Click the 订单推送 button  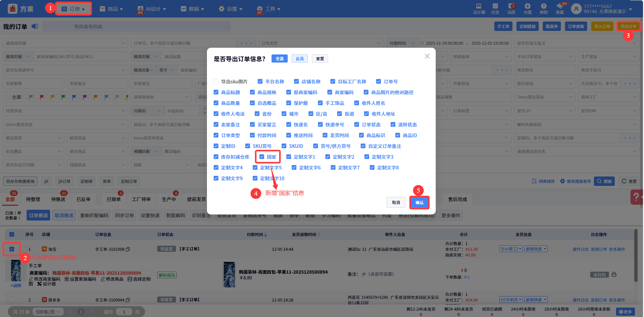click(x=38, y=215)
